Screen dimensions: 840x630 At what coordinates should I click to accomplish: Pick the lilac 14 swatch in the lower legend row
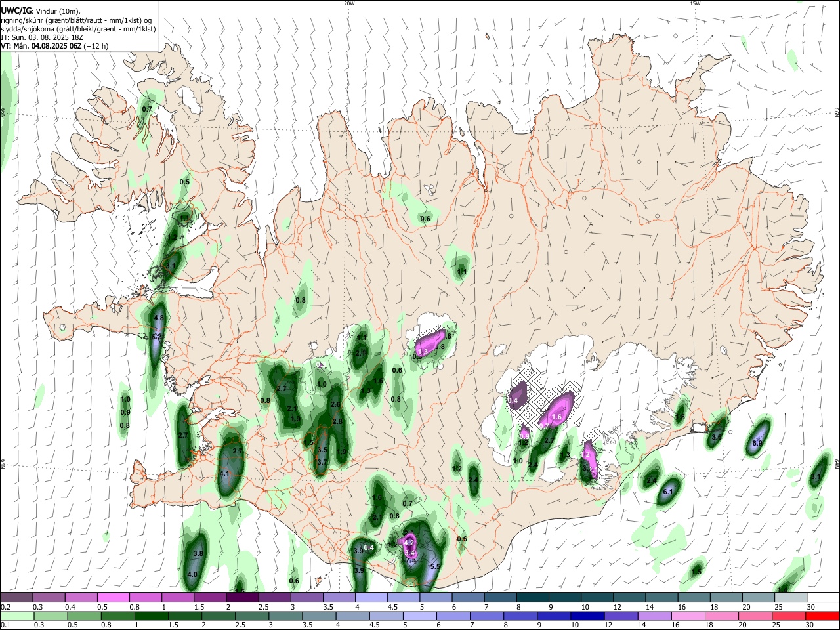click(x=654, y=616)
